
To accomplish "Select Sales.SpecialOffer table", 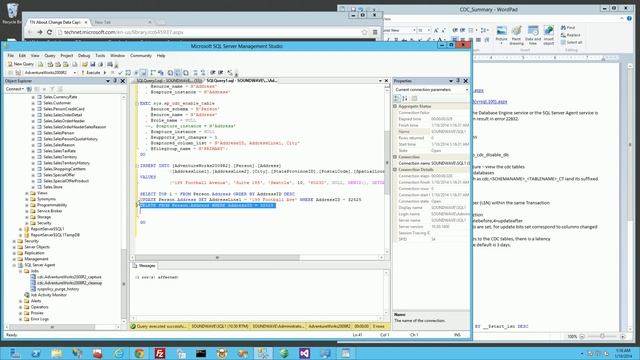I will (59, 175).
